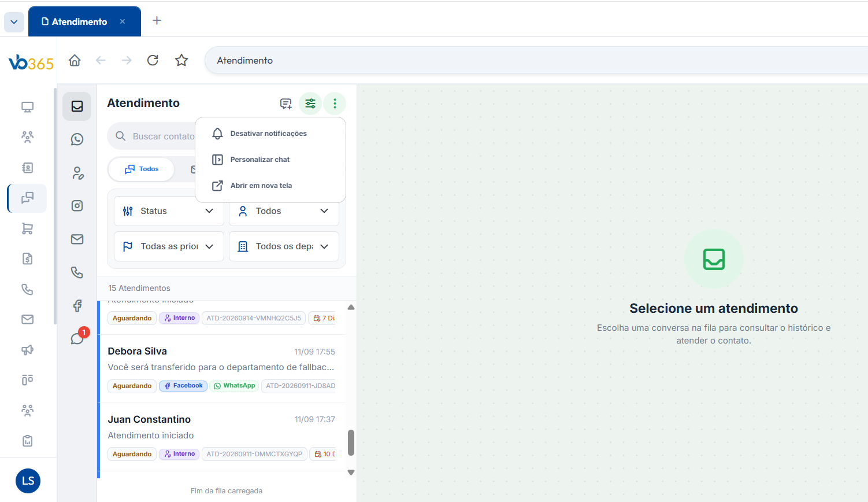Click the queue list scrollbar thumb

tap(351, 442)
